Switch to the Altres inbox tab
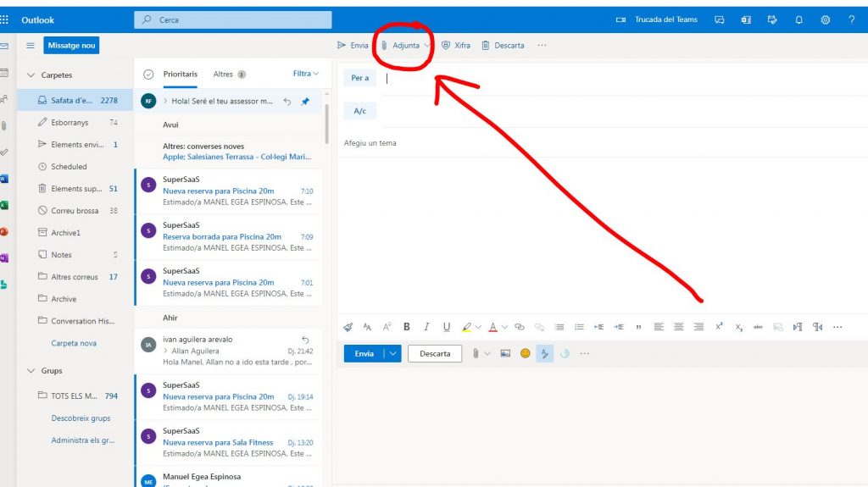The image size is (868, 487). tap(223, 75)
